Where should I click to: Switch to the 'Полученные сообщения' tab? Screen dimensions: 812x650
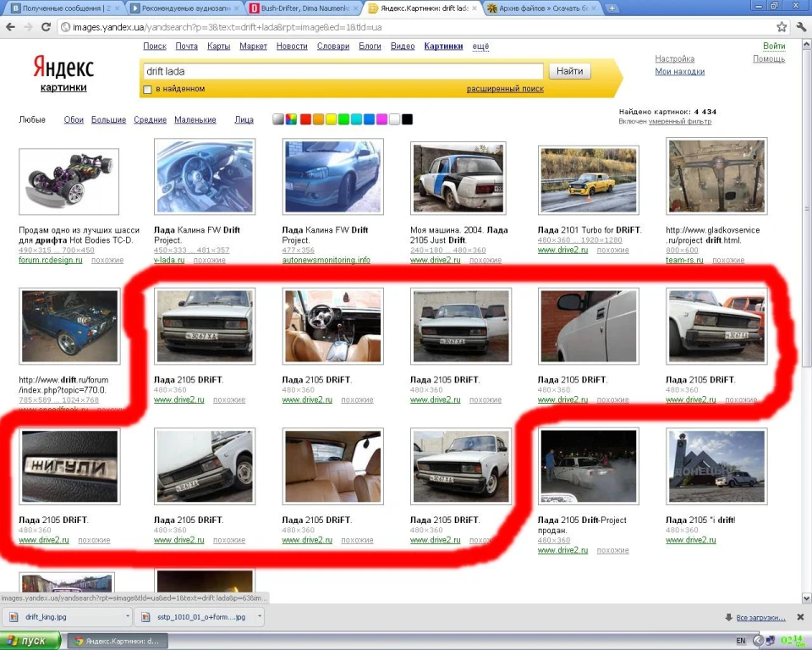click(x=66, y=8)
